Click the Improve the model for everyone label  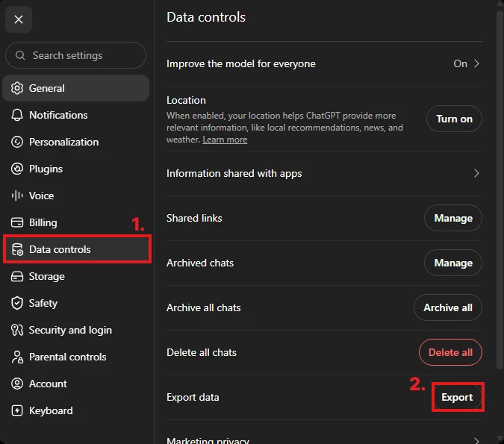[240, 63]
